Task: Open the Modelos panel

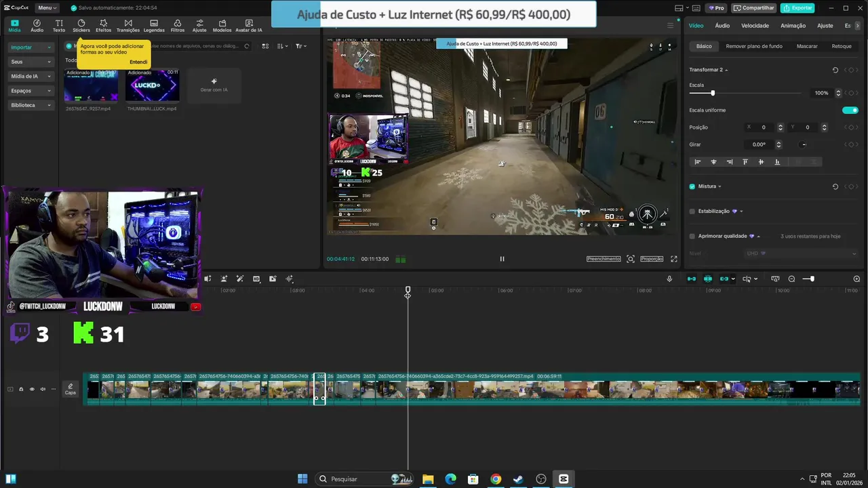Action: (222, 26)
